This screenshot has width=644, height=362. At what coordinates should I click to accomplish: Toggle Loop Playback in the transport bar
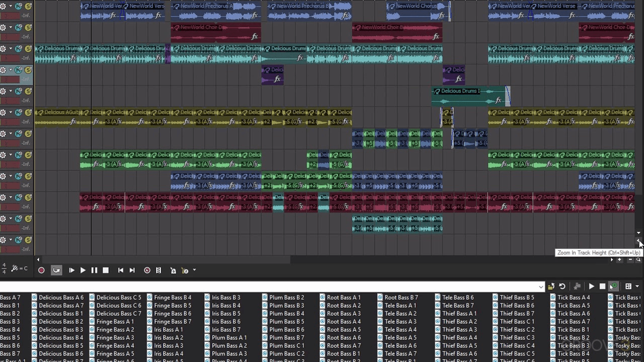pos(56,271)
